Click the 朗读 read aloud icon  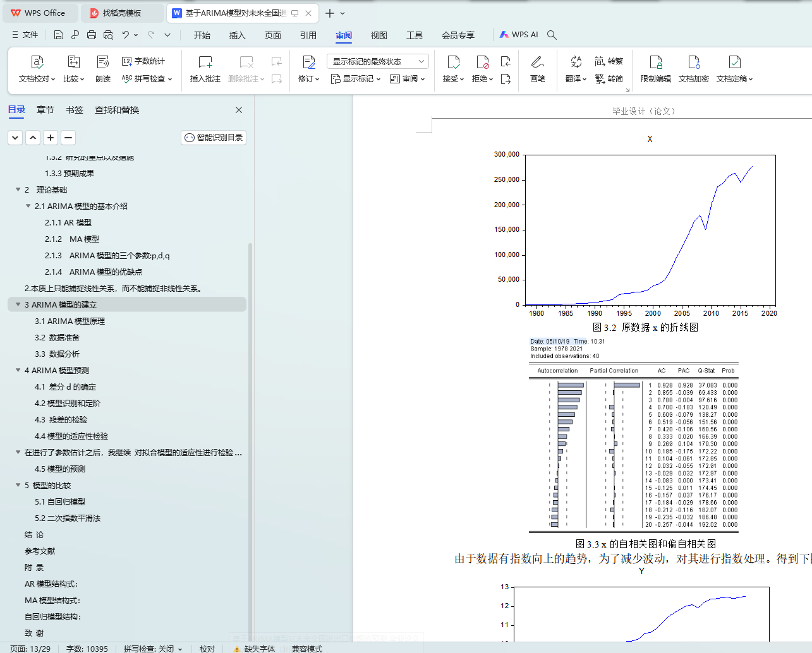point(103,62)
